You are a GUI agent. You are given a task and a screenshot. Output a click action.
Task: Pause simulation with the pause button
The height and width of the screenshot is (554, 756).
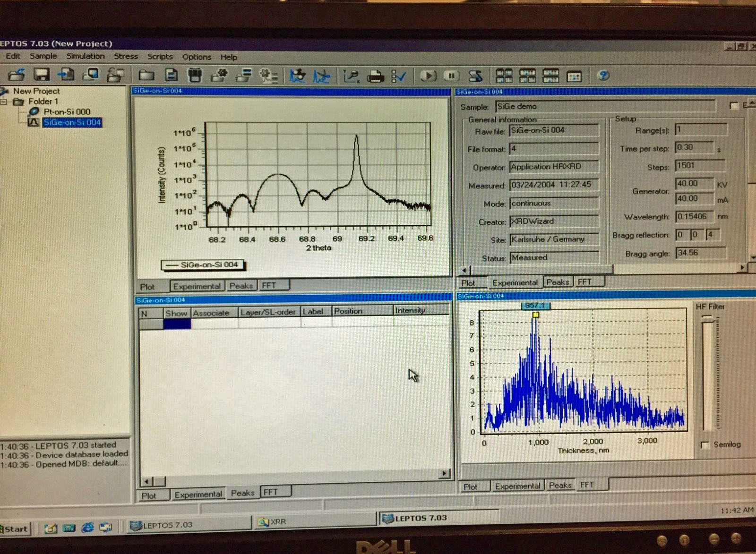point(452,76)
